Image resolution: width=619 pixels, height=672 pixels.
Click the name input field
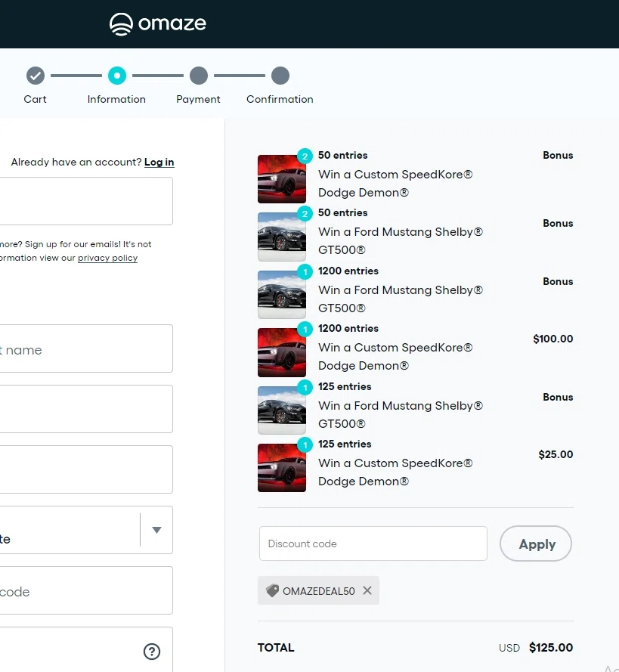(x=86, y=348)
